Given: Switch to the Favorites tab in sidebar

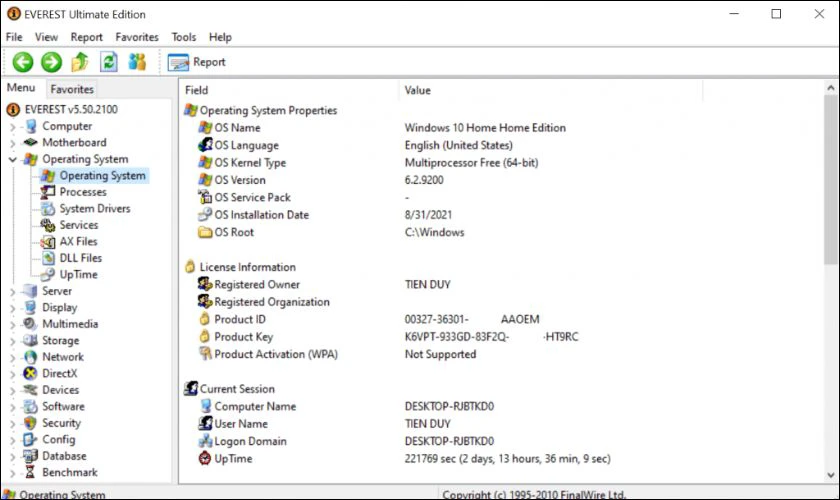Looking at the screenshot, I should tap(72, 89).
